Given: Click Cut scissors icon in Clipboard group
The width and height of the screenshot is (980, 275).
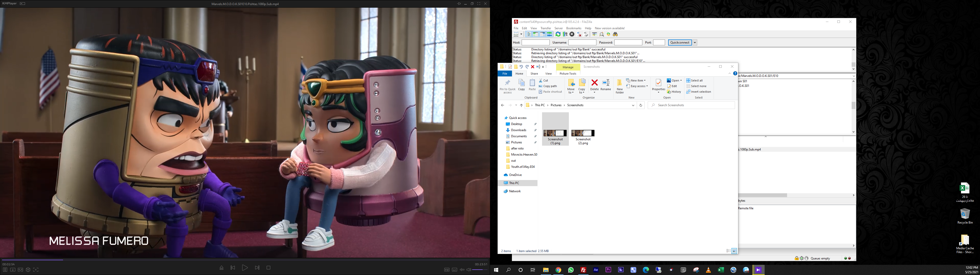Looking at the screenshot, I should [541, 80].
